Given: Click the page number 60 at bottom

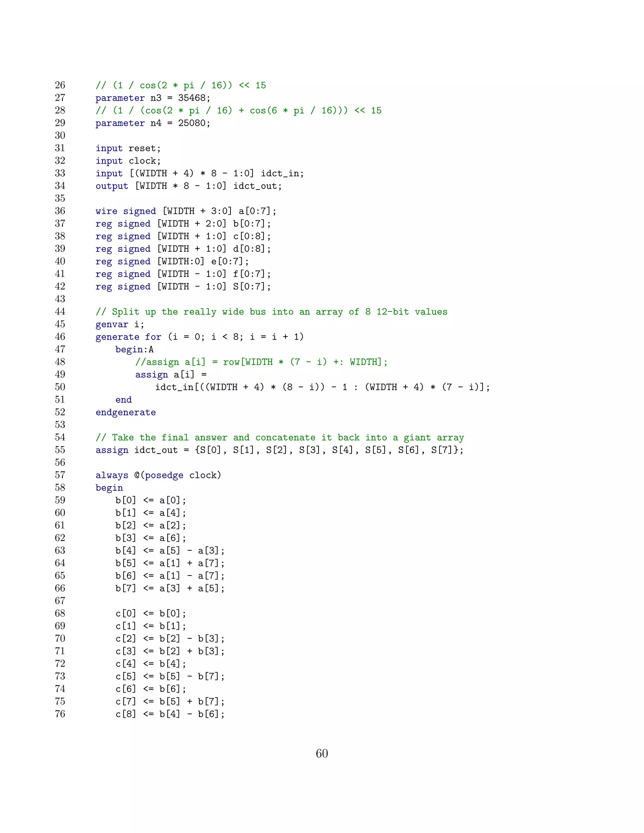Looking at the screenshot, I should [x=322, y=754].
